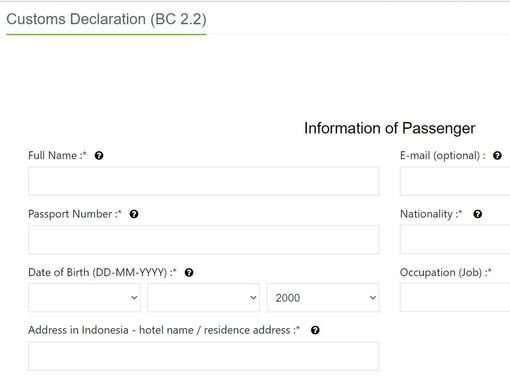Show help for the Nationality field
This screenshot has width=510, height=383.
477,214
